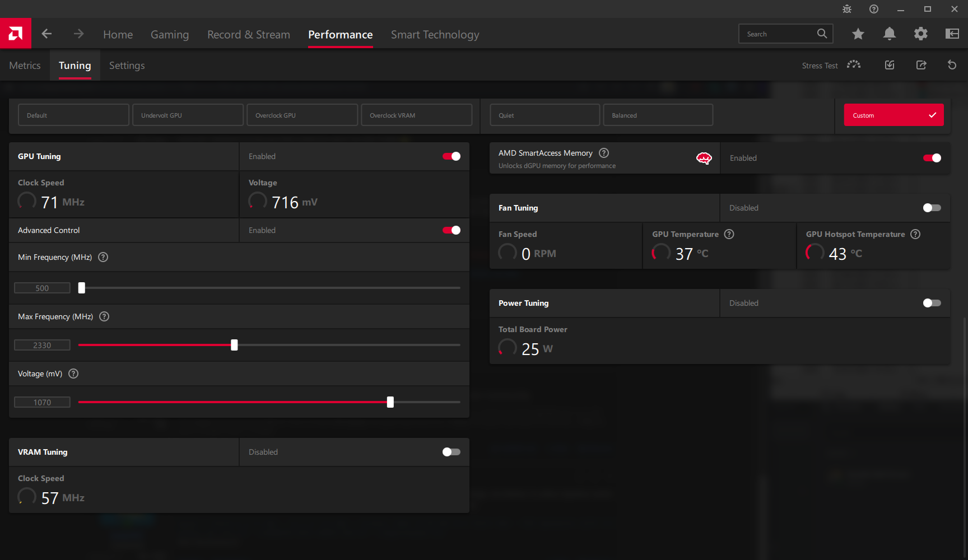Click the '716 mV' voltage reading
The image size is (968, 560).
tap(295, 202)
